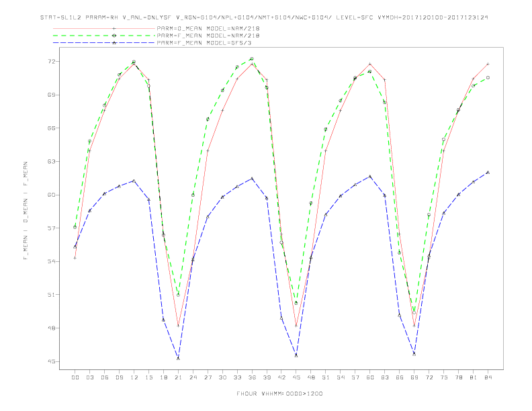The height and width of the screenshot is (411, 532).
Task: Click the x-axis tick label 60
Action: (370, 377)
